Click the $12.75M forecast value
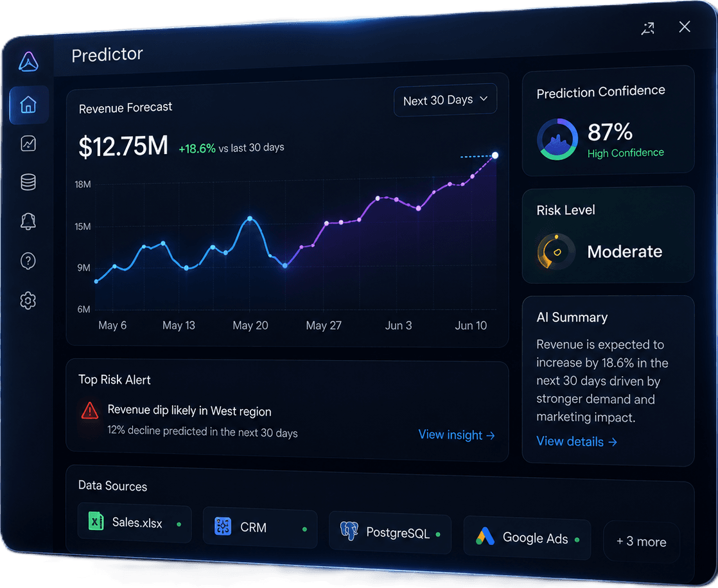This screenshot has width=718, height=588. (123, 146)
